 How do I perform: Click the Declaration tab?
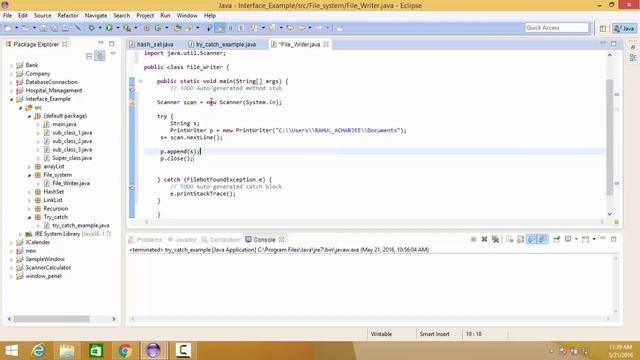[221, 240]
